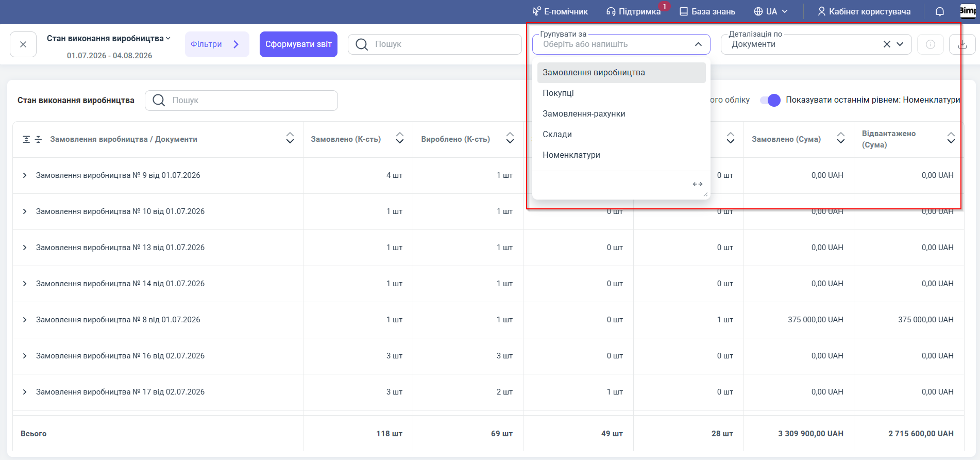Close the report with the X button

pos(23,44)
